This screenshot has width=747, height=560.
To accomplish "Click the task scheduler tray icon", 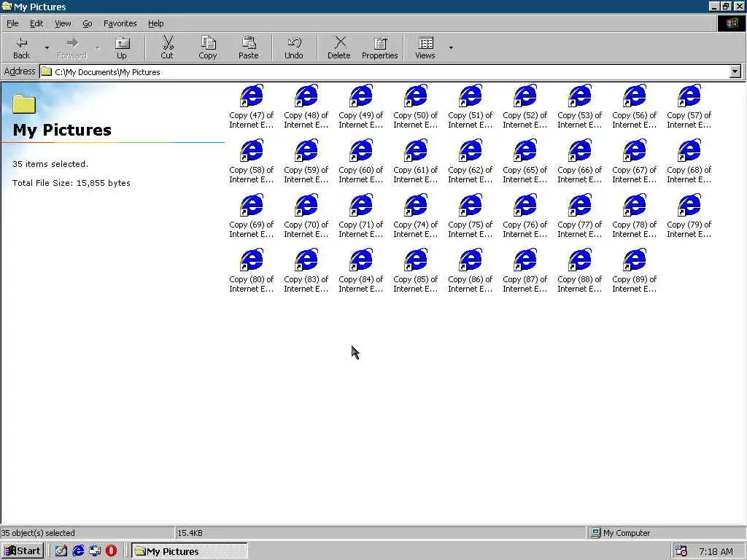I will pos(681,551).
